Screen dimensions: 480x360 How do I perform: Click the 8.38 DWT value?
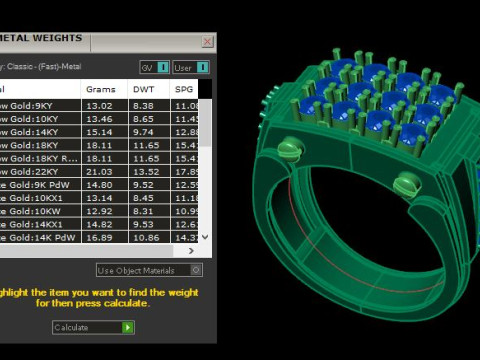pyautogui.click(x=143, y=106)
